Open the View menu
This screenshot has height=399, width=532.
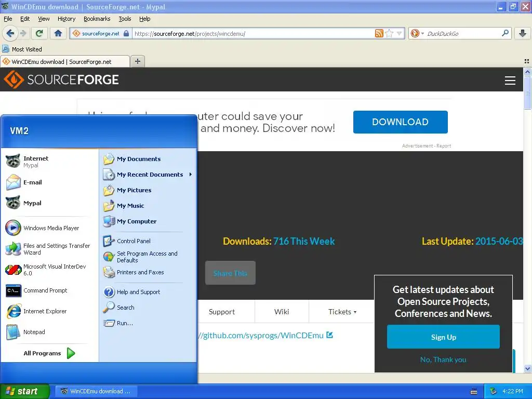click(x=44, y=19)
